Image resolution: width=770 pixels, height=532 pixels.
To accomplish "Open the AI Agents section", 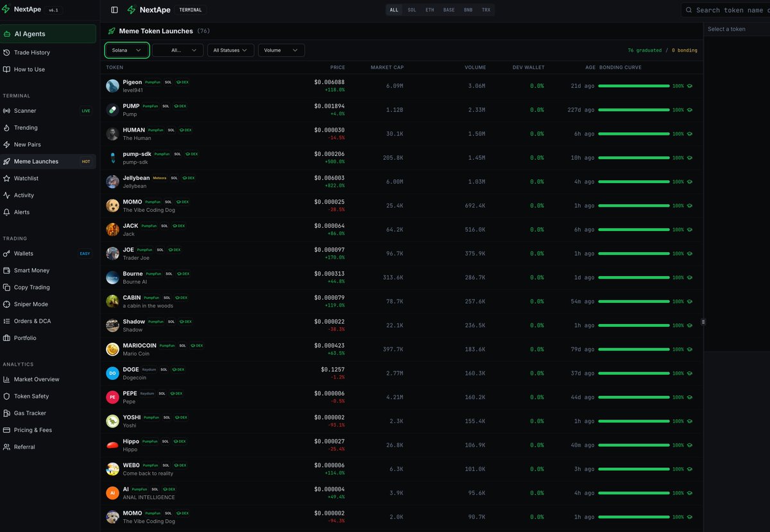I will click(x=48, y=34).
